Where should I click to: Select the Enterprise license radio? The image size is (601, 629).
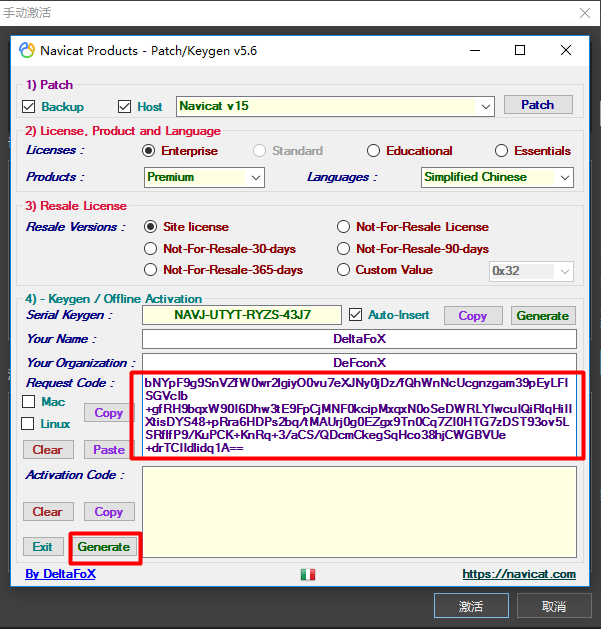(148, 151)
